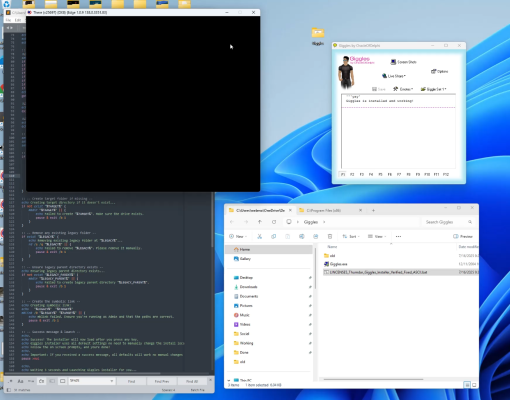Select the F1 tab in Giggles
Screen dimensions: 510x400
(x=343, y=174)
